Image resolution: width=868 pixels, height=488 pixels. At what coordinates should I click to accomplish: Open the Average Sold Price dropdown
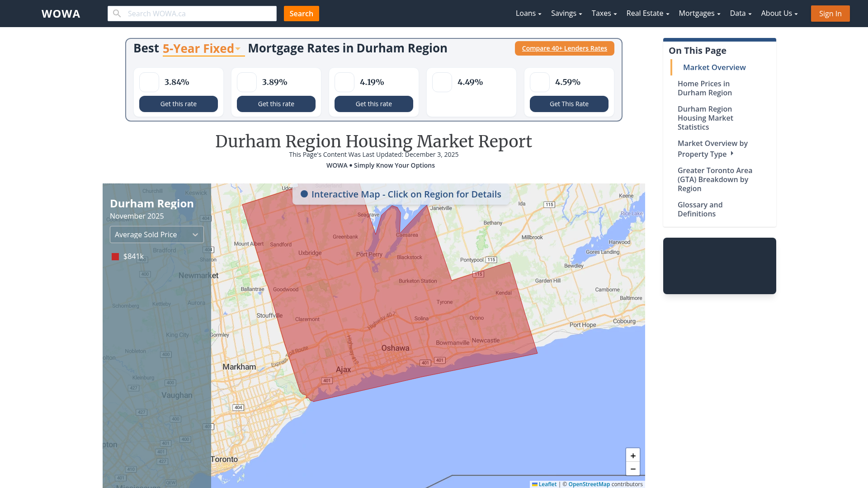156,234
